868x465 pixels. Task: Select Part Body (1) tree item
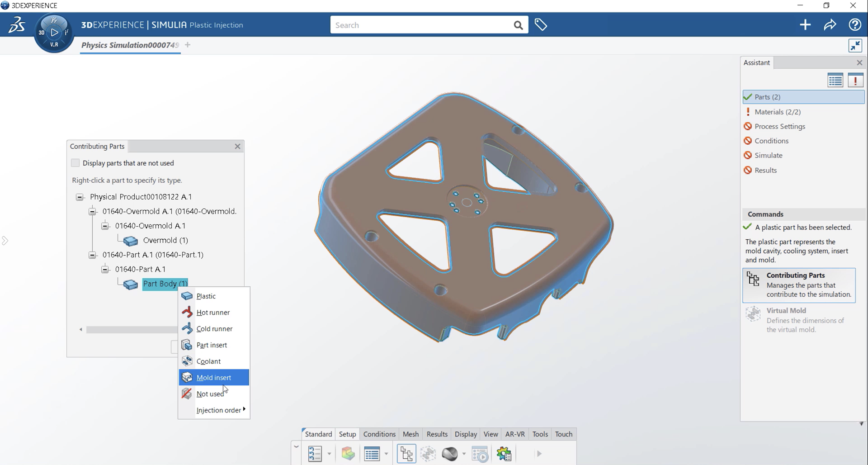(165, 284)
